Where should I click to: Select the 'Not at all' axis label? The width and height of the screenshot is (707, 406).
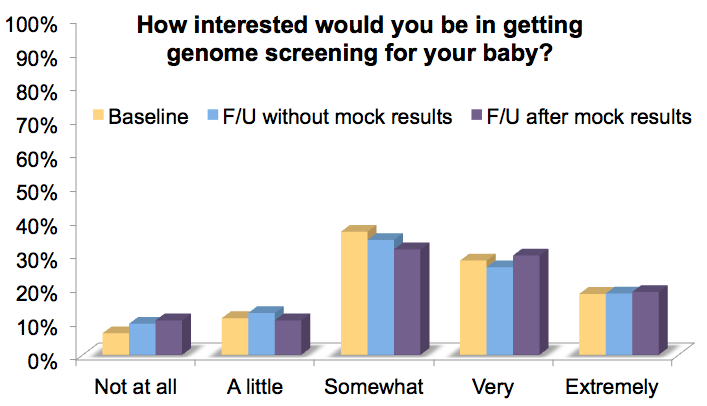[x=135, y=387]
